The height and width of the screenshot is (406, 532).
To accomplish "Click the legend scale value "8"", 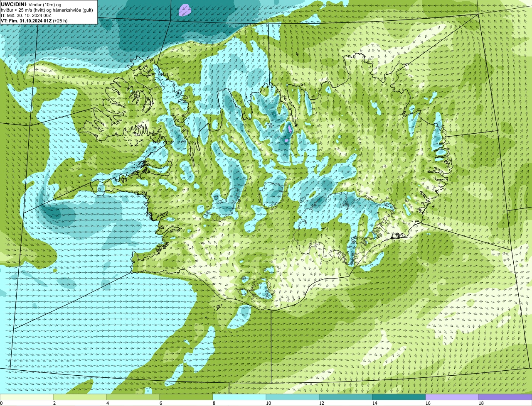I will point(214,403).
